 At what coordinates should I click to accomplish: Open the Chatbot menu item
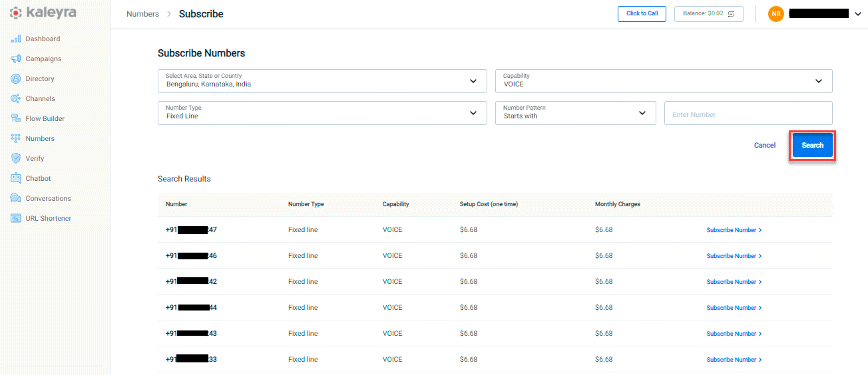pyautogui.click(x=38, y=178)
